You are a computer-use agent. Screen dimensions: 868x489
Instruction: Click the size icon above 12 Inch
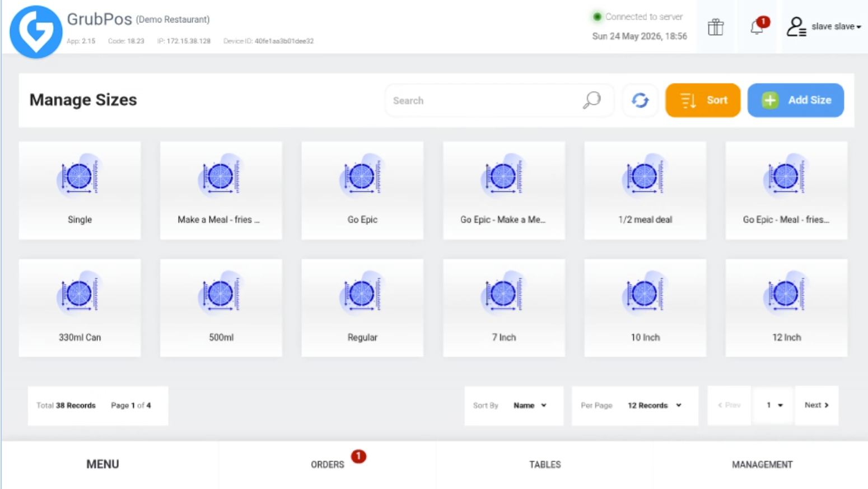point(786,294)
